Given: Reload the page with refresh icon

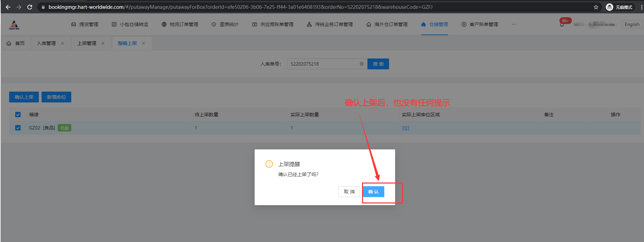Looking at the screenshot, I should coord(30,7).
